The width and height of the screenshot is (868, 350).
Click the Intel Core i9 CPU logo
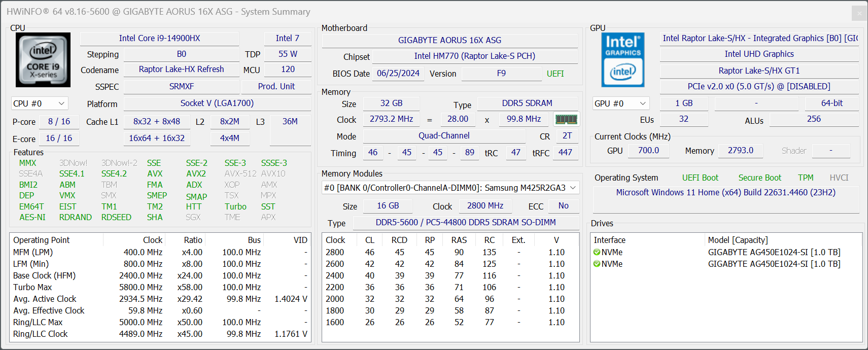click(x=43, y=60)
